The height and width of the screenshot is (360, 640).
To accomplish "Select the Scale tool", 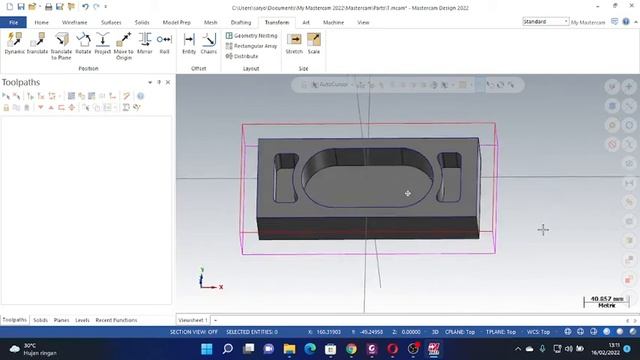I will point(313,43).
